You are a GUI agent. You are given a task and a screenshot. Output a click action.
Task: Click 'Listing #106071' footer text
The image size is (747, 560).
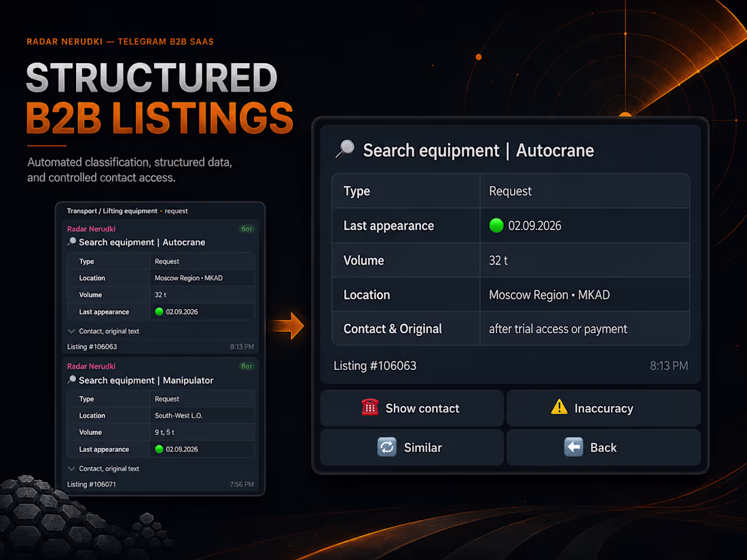[92, 484]
